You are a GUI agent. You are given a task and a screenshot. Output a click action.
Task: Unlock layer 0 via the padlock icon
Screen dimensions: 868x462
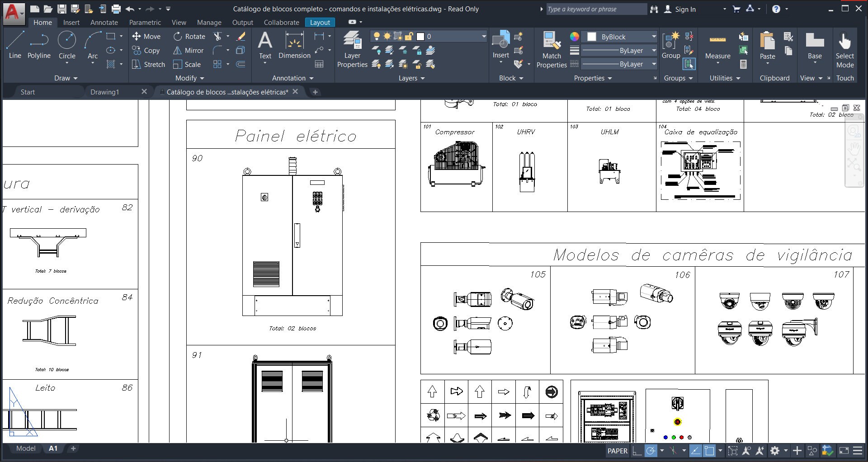point(408,36)
